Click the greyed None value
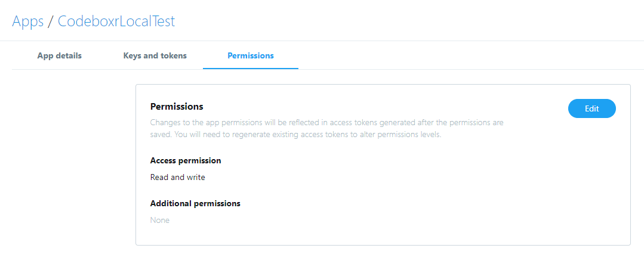Screen dimensions: 644x270 (x=160, y=221)
